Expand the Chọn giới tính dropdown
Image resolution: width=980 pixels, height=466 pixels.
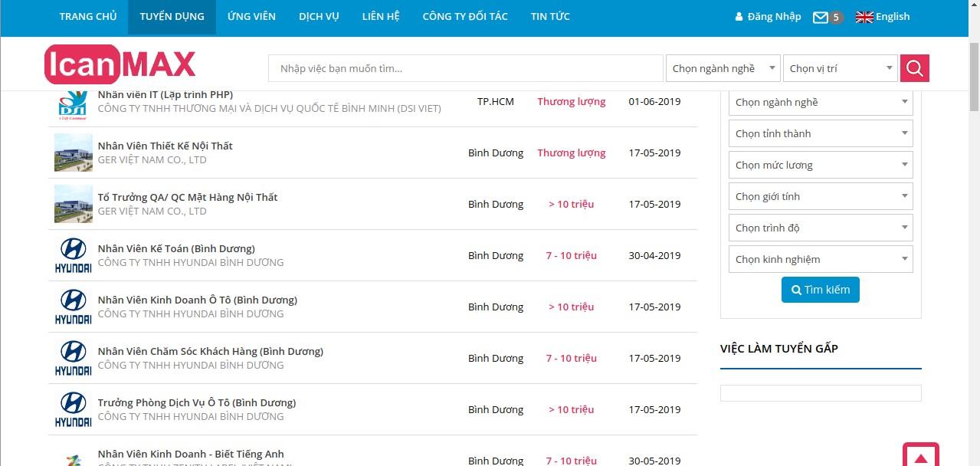[821, 196]
